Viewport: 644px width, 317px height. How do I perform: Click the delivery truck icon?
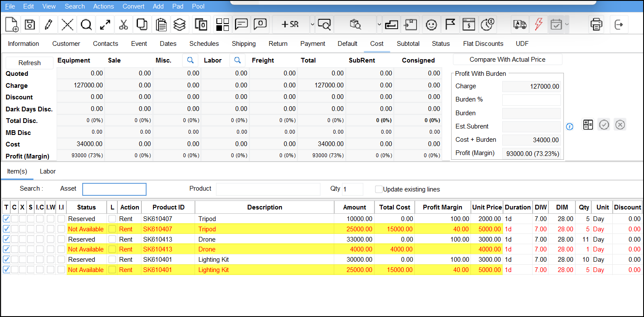[519, 24]
